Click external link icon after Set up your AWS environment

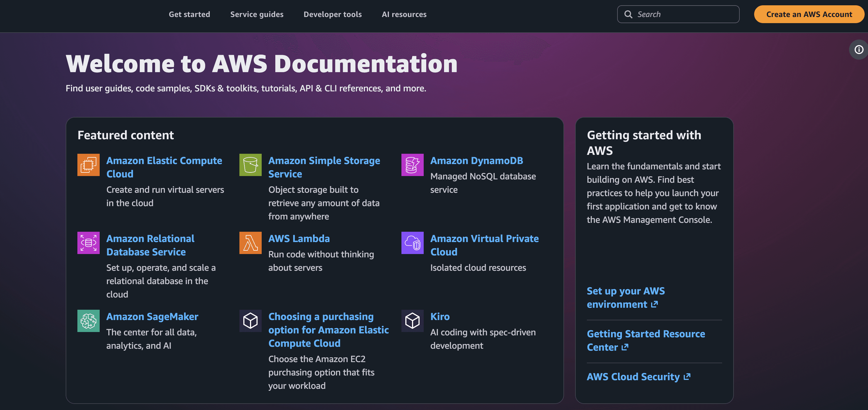click(654, 304)
